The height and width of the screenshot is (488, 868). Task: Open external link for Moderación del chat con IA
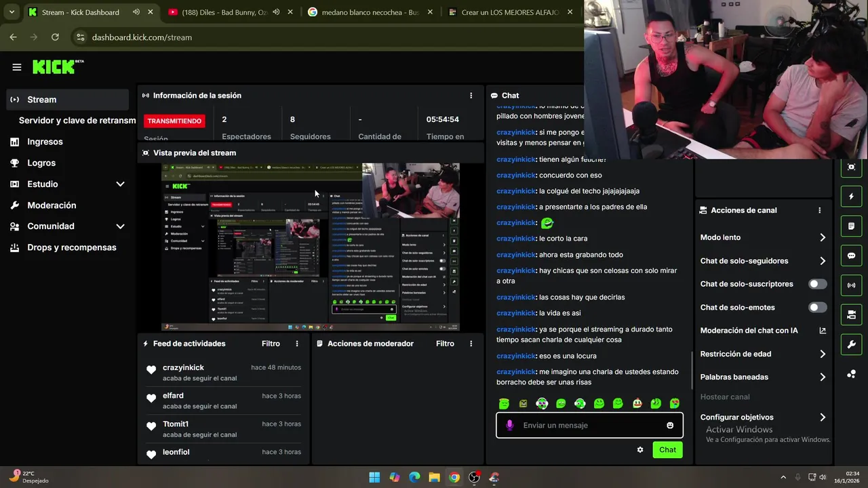823,331
